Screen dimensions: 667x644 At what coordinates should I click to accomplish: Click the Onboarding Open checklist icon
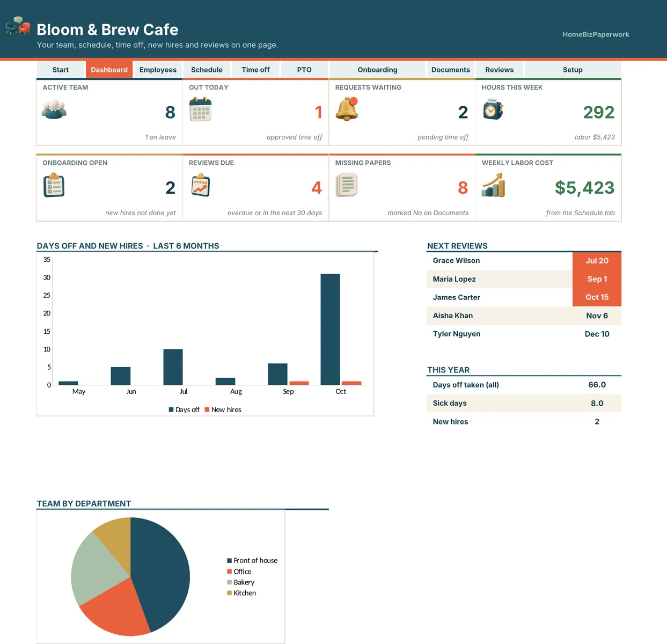point(54,185)
